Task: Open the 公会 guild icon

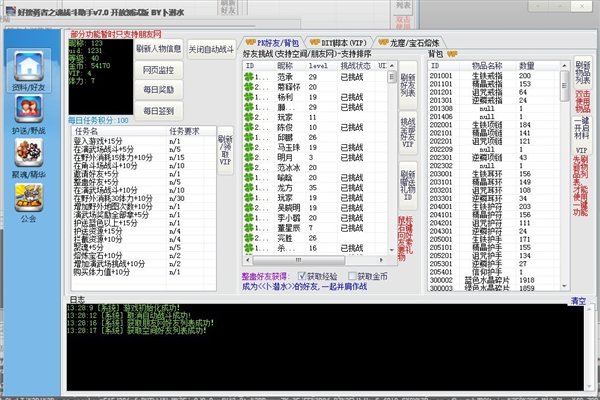Action: [x=29, y=197]
